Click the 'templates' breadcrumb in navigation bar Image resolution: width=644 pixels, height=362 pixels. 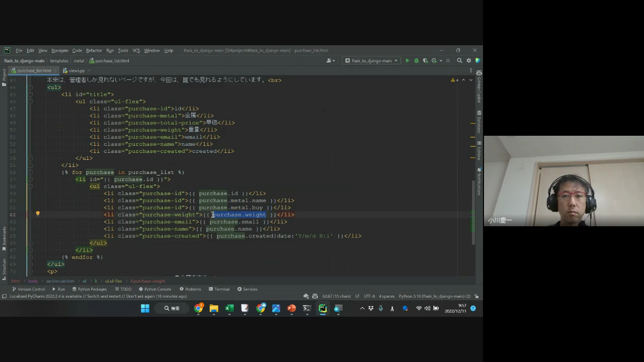(59, 61)
